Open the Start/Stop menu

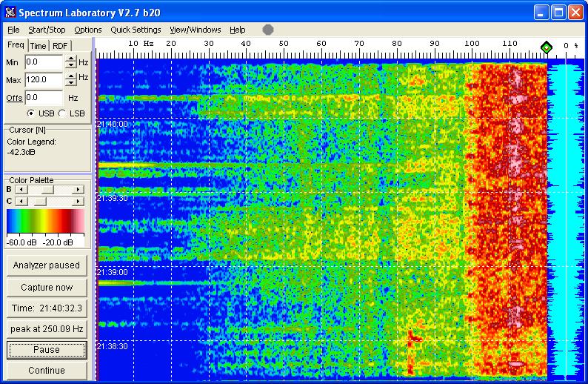(x=47, y=30)
